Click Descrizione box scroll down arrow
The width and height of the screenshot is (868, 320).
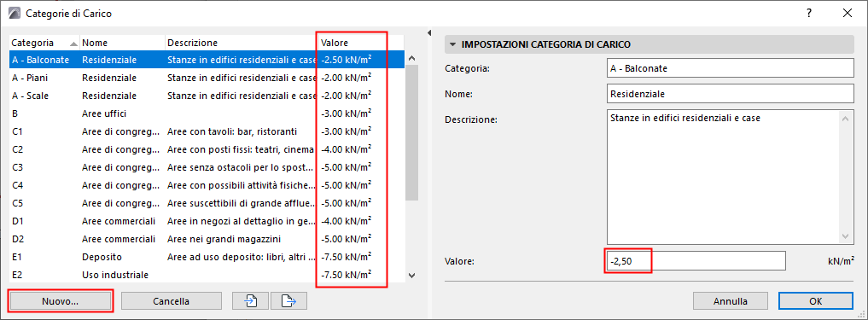[846, 236]
